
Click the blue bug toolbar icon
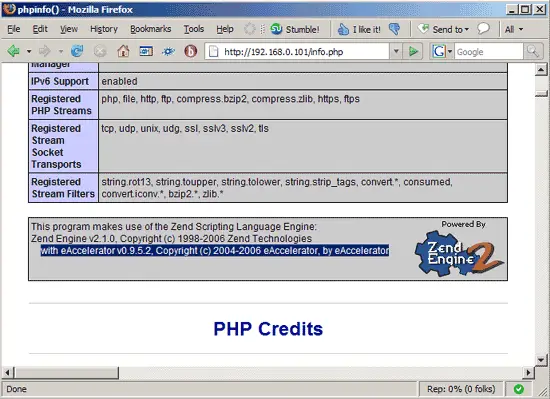coord(168,52)
